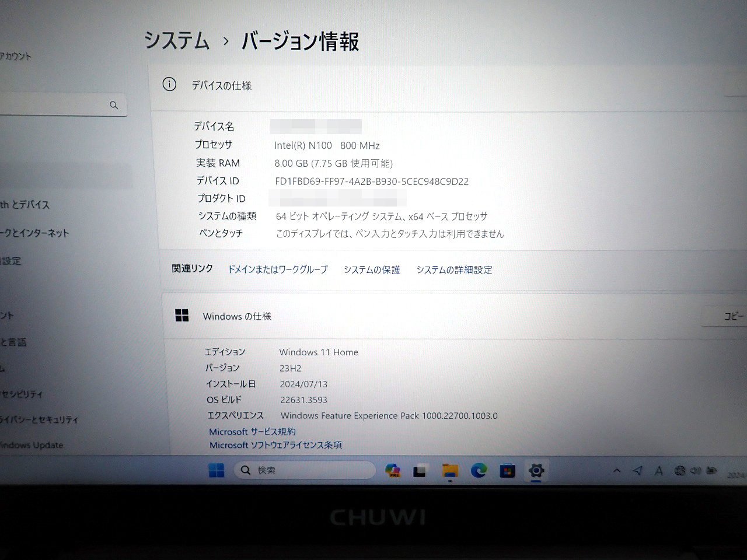Click the 関連リンク label

(x=192, y=268)
